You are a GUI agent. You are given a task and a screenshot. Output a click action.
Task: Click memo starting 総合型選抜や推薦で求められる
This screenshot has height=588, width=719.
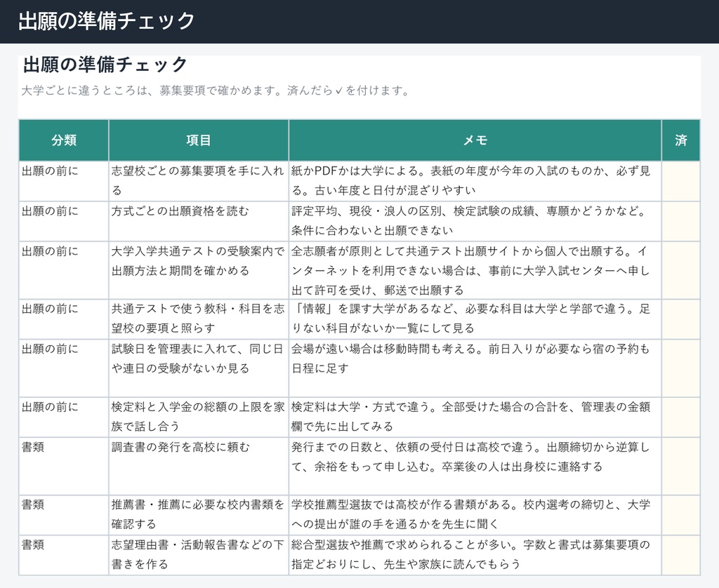(475, 555)
